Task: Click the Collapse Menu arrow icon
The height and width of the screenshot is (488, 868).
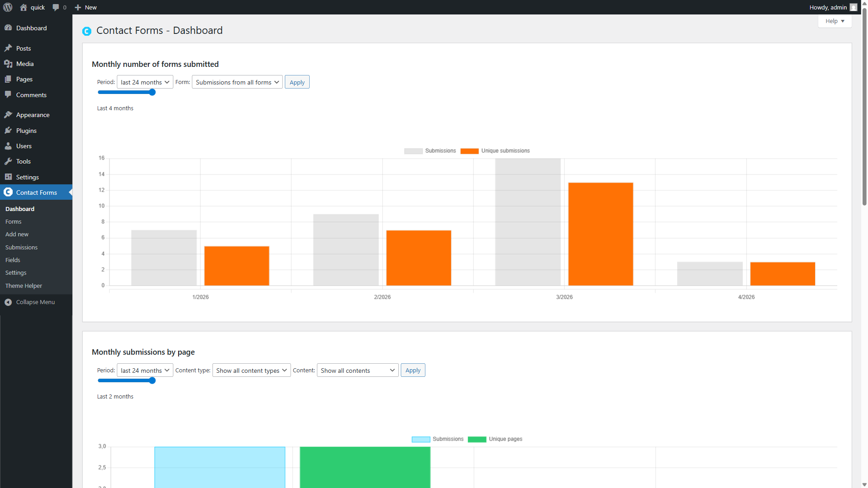Action: (x=8, y=302)
